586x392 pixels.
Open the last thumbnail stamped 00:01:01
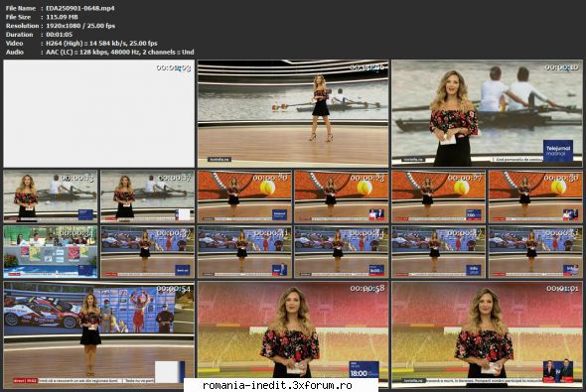(x=487, y=334)
